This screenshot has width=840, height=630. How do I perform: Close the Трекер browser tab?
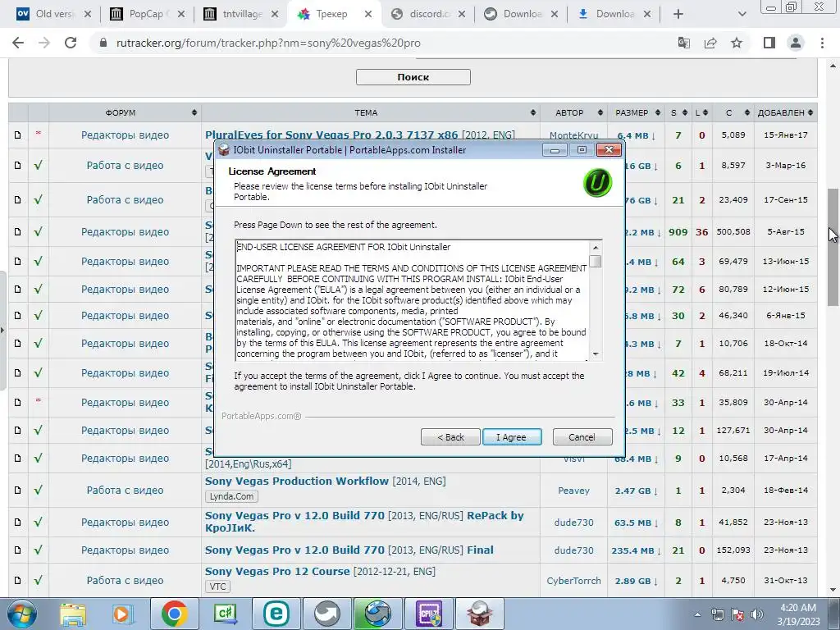368,15
